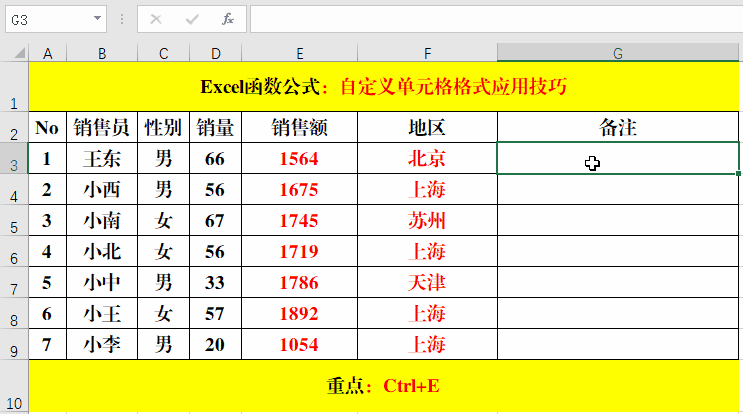Click the '销售额' header cell
Image resolution: width=743 pixels, height=414 pixels.
[x=299, y=127]
